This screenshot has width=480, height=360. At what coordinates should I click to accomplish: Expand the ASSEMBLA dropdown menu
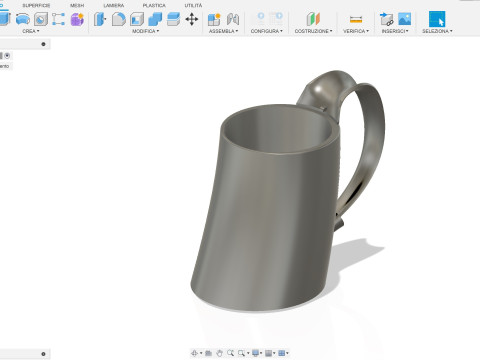[x=223, y=31]
